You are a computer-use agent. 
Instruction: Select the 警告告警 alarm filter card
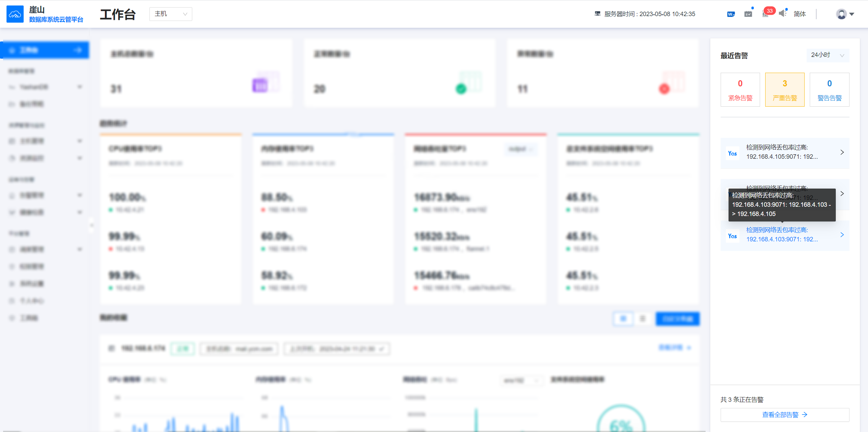click(x=829, y=89)
